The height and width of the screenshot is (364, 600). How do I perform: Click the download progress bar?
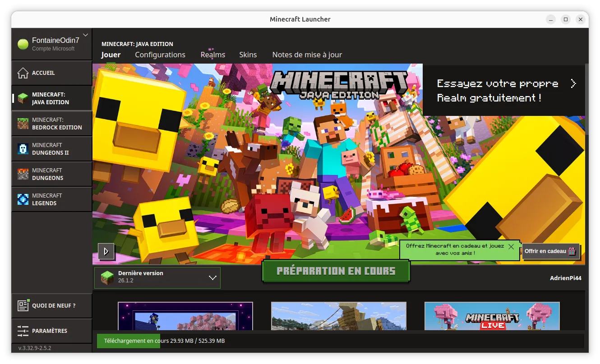[341, 341]
